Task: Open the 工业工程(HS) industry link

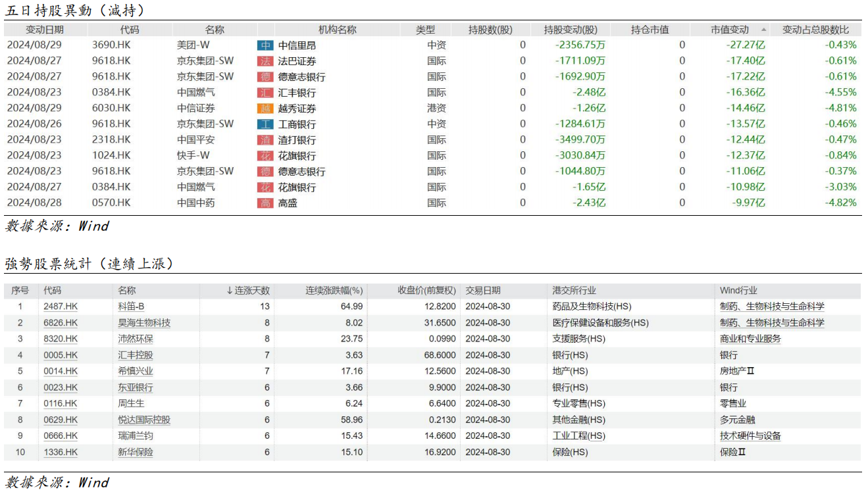Action: click(579, 436)
